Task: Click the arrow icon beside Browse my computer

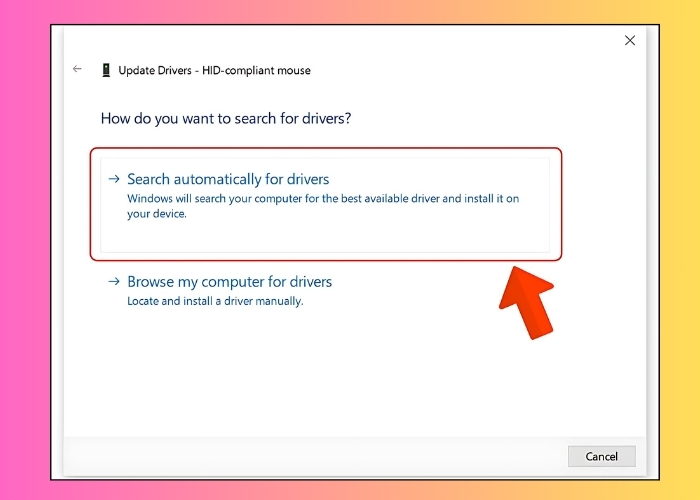Action: pyautogui.click(x=114, y=282)
